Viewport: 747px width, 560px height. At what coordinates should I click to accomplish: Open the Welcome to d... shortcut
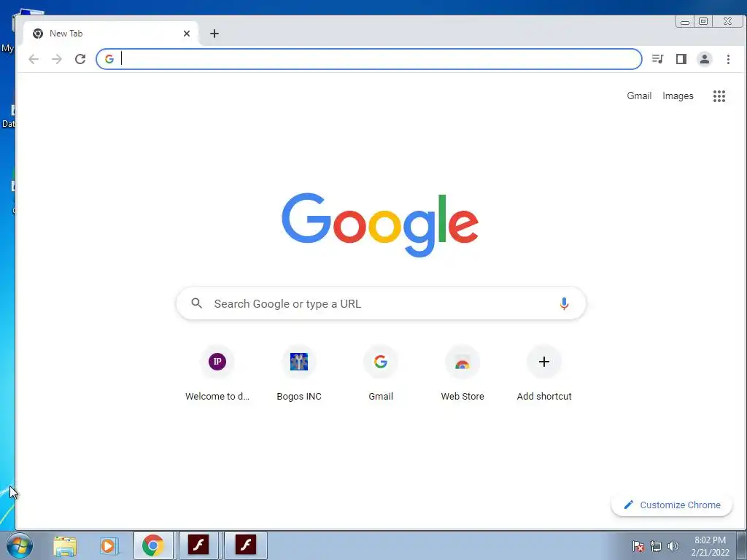pos(217,374)
